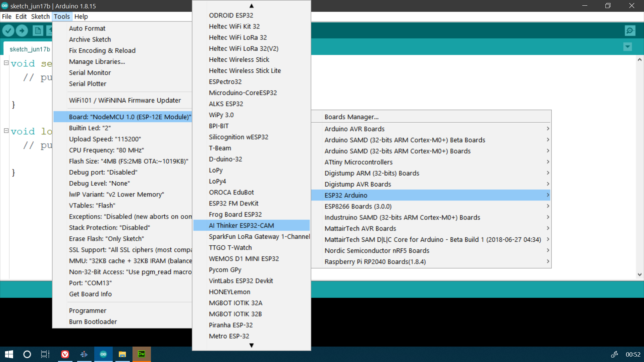Select SparkFun LoRa Gateway 1-Channel board
Image resolution: width=644 pixels, height=362 pixels.
(252, 237)
